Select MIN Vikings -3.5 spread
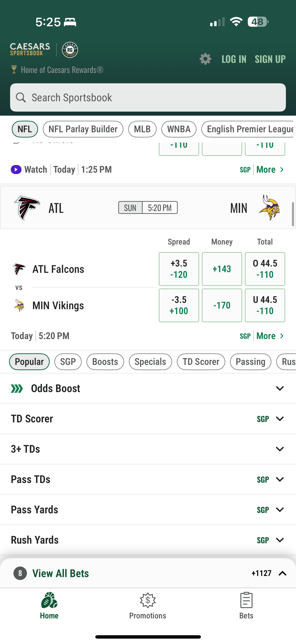 (x=179, y=305)
